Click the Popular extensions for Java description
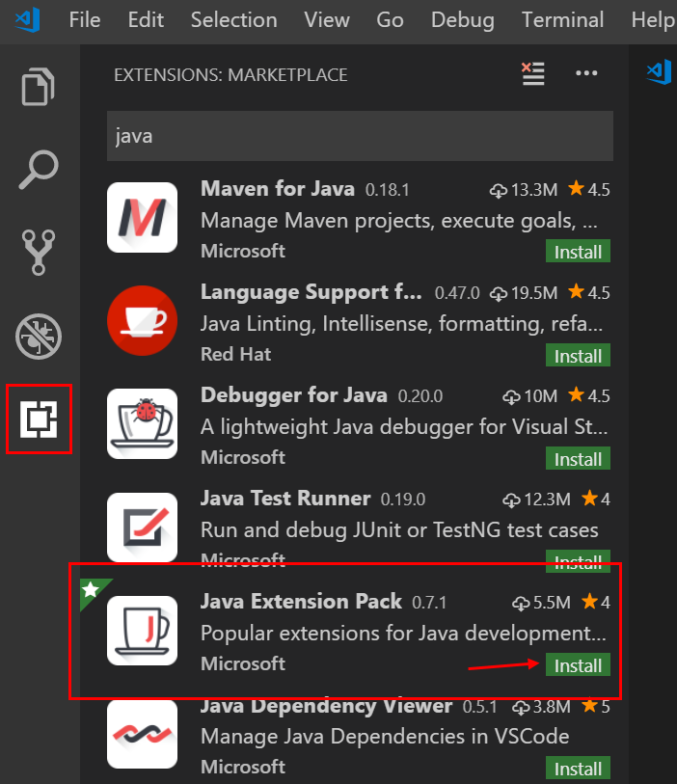Screen dimensions: 677x784 coord(403,634)
